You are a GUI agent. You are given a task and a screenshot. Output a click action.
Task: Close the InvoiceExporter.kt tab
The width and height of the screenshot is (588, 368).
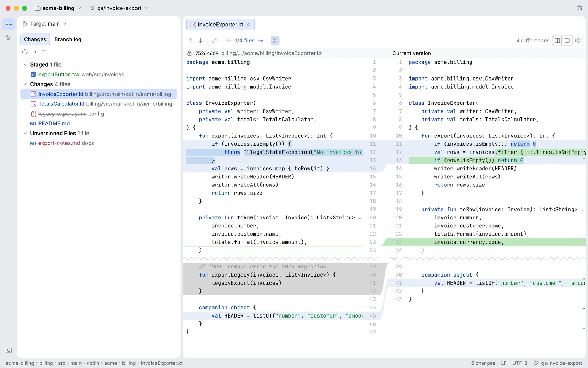(x=248, y=25)
